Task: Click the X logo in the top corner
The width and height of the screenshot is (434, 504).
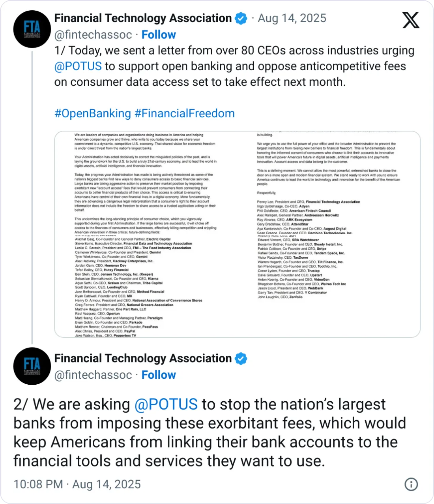Action: [411, 20]
